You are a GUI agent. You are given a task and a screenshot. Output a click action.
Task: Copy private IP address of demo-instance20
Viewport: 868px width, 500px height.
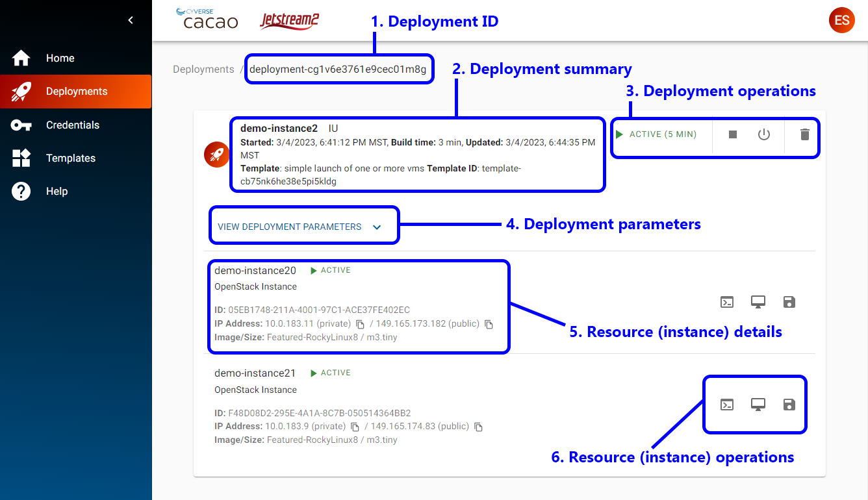tap(360, 324)
